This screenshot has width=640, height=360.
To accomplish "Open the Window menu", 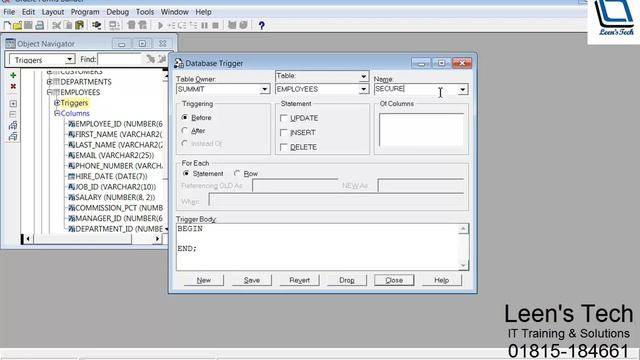I will [x=174, y=12].
